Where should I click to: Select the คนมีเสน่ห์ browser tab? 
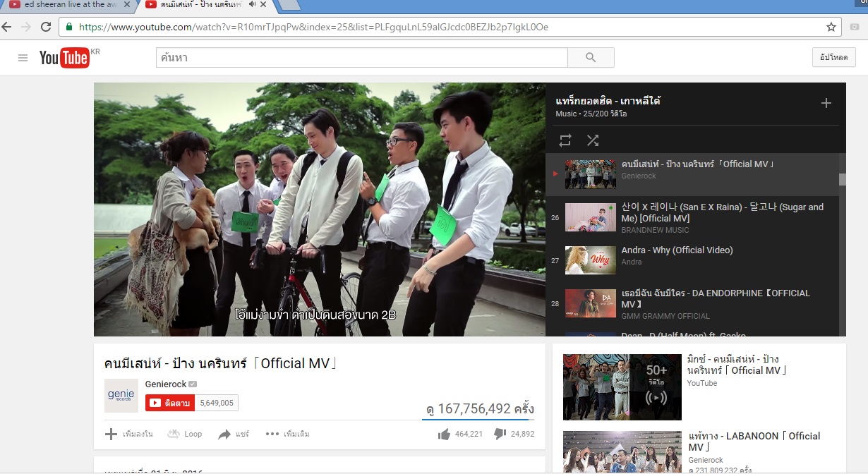point(201,5)
